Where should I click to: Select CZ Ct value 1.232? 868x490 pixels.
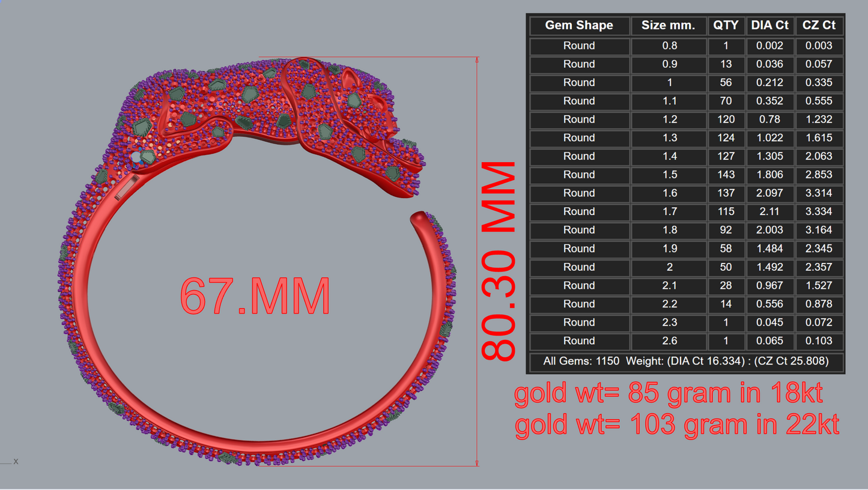[x=819, y=119]
